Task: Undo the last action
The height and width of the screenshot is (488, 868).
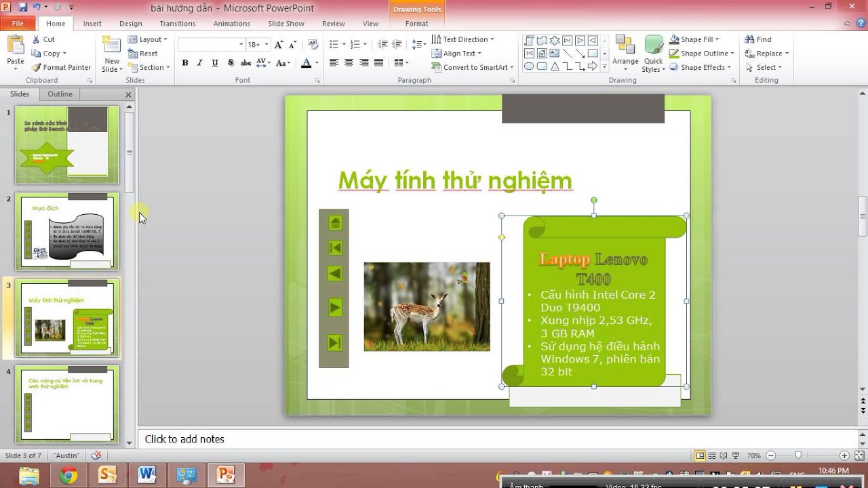Action: tap(37, 7)
